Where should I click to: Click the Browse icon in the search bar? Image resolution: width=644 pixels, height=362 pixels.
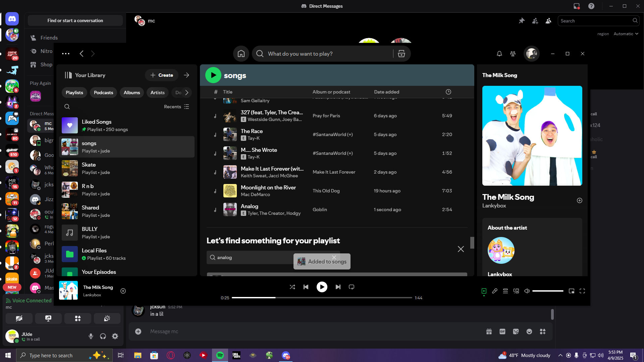coord(401,54)
